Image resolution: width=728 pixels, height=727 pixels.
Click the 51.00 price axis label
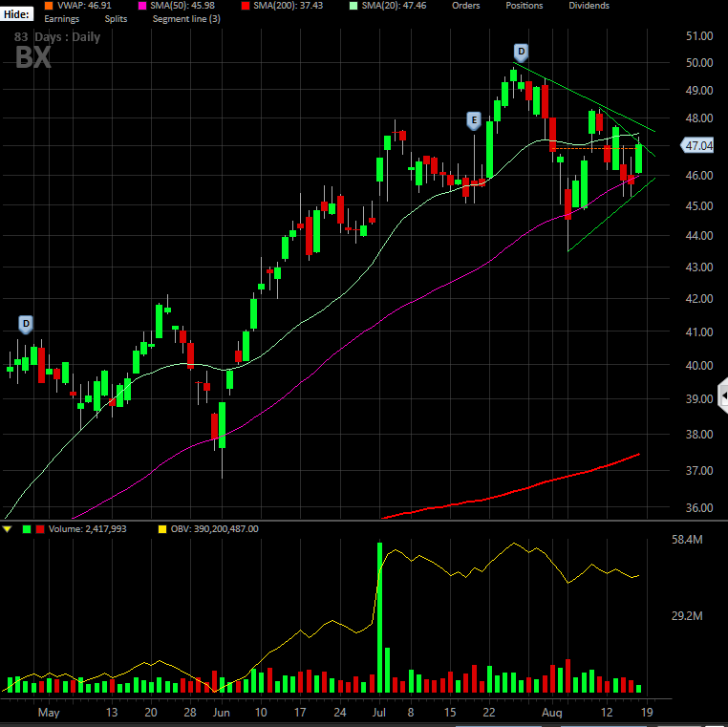pos(699,35)
